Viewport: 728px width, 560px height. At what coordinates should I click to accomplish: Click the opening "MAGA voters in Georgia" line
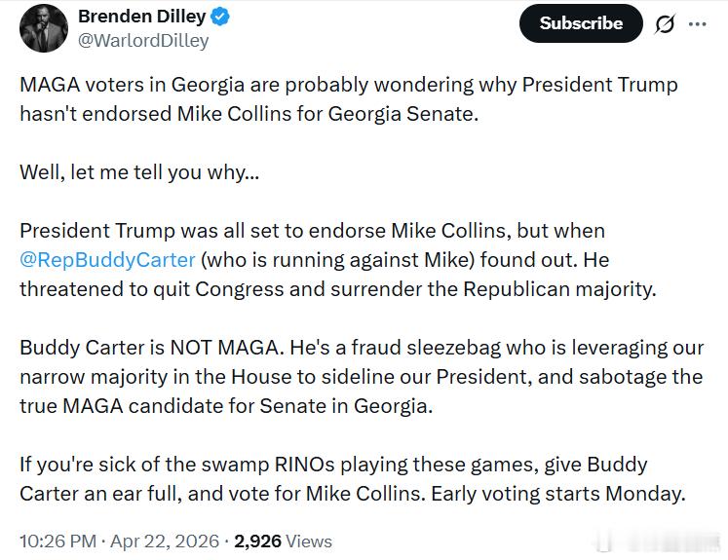348,84
